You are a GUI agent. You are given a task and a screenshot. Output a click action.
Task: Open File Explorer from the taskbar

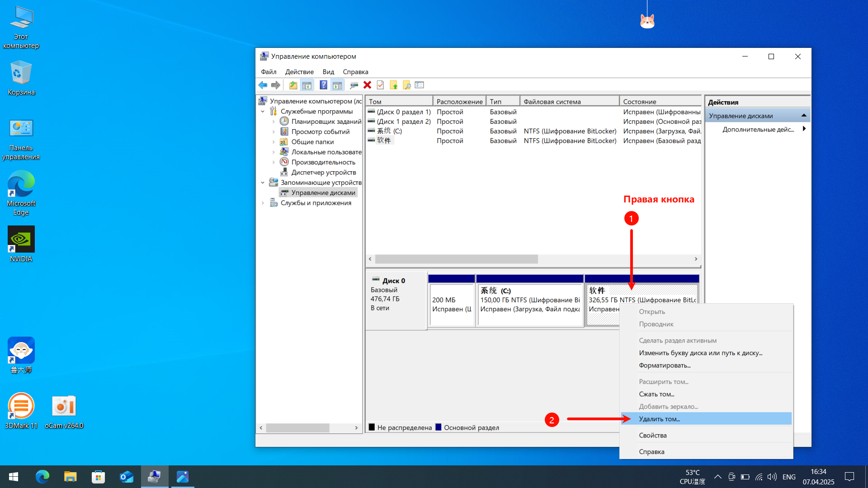[70, 477]
